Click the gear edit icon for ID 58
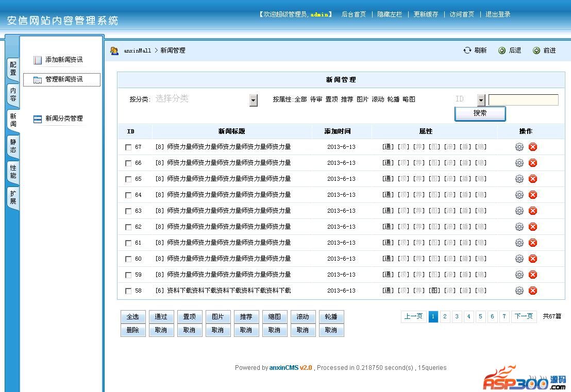 519,291
